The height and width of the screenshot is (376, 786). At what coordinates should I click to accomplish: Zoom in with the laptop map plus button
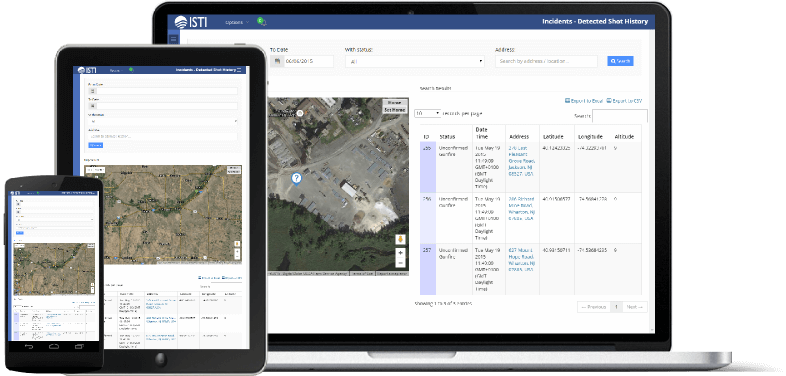tap(401, 253)
